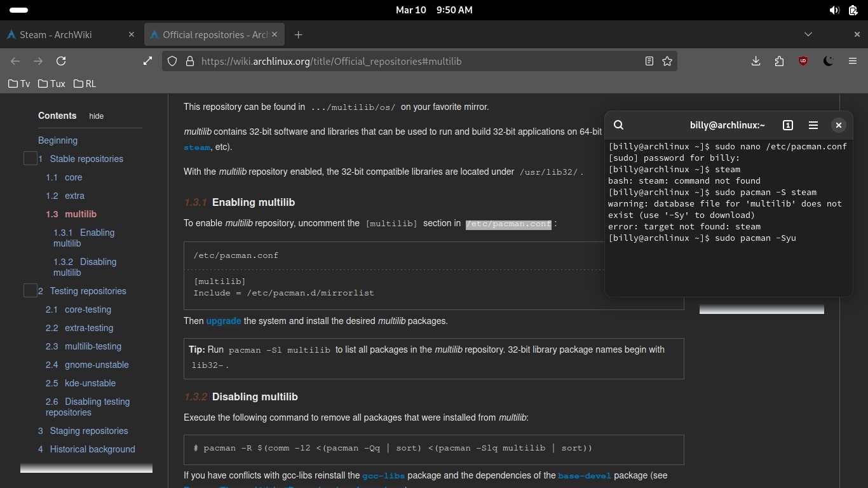Bookmark this page with the star

pos(667,61)
